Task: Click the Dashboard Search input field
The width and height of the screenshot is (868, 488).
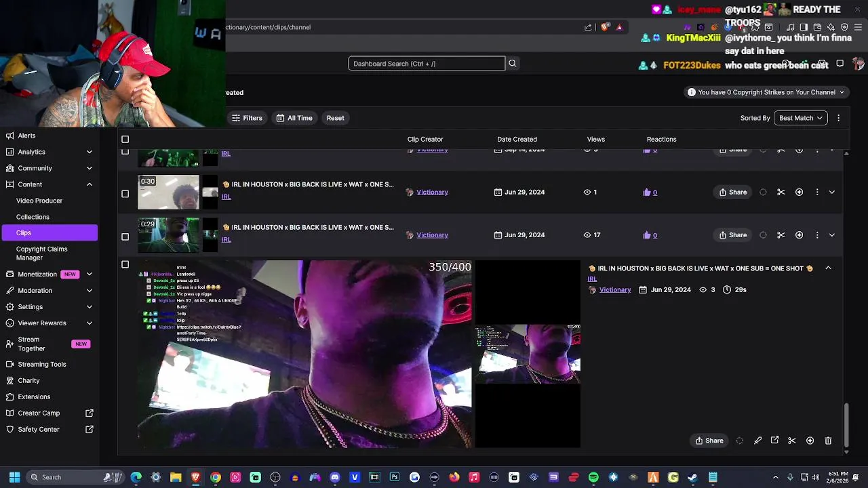Action: [427, 64]
